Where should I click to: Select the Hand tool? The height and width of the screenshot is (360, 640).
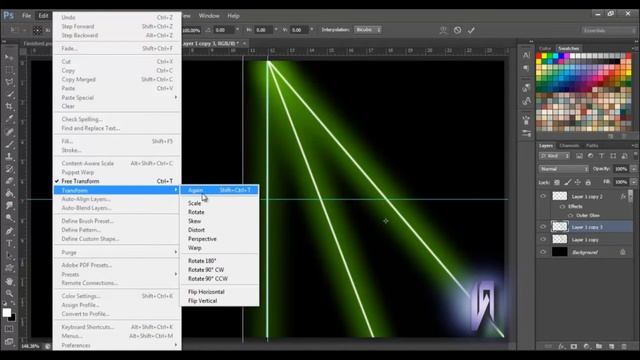click(9, 281)
